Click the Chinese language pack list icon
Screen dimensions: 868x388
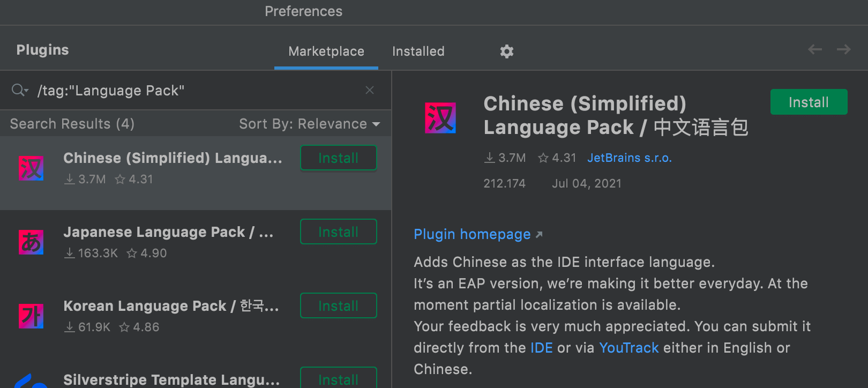31,168
